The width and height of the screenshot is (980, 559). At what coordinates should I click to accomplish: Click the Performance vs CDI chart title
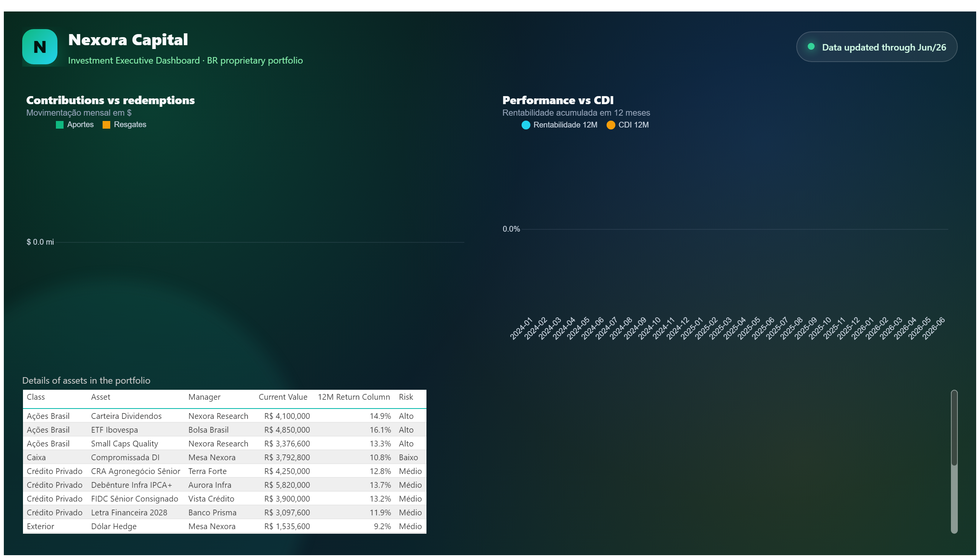coord(557,100)
